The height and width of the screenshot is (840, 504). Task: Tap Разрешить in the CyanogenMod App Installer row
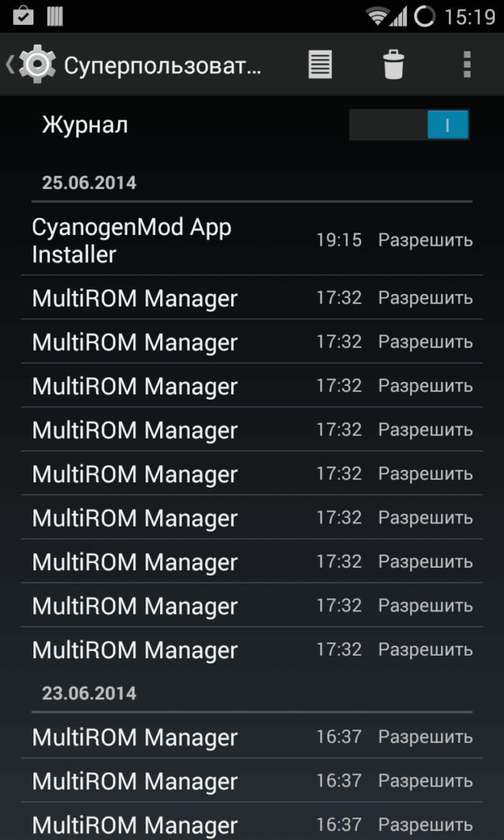(425, 240)
